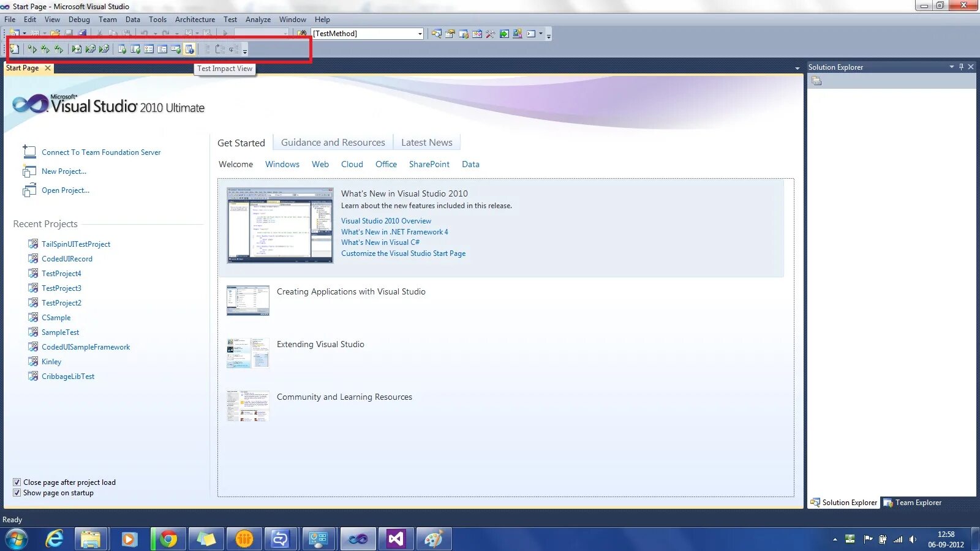Toggle auto-hide pin on Solution Explorer
The width and height of the screenshot is (980, 551).
pos(961,67)
